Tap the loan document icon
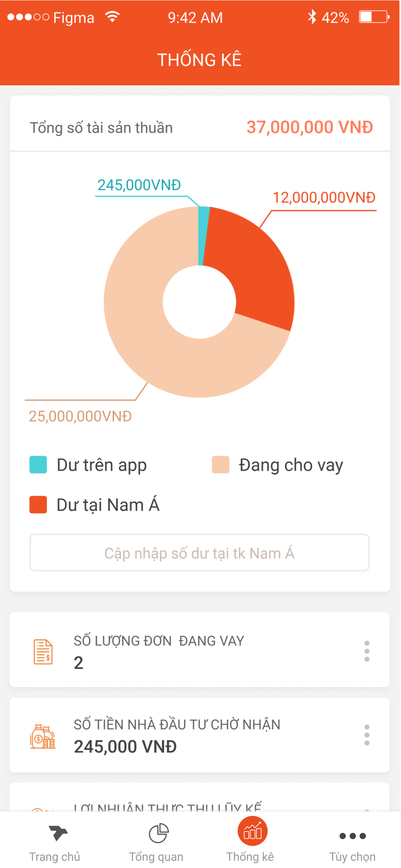This screenshot has height=868, width=401. [x=43, y=651]
